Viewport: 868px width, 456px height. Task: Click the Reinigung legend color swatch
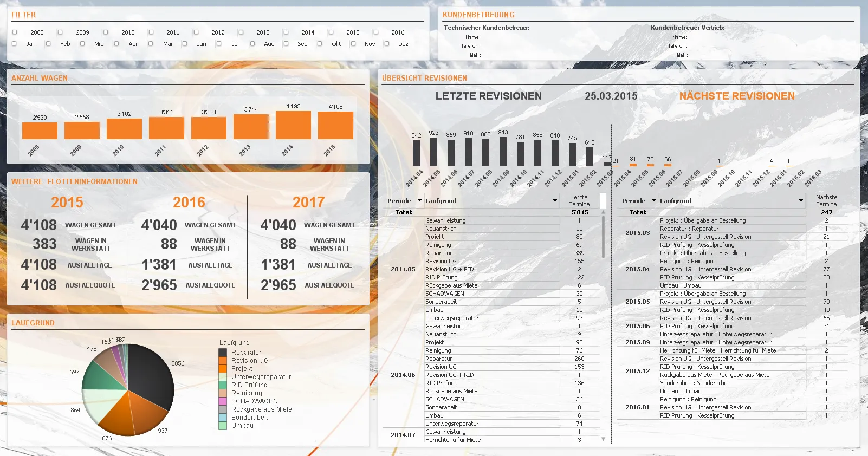pos(223,393)
